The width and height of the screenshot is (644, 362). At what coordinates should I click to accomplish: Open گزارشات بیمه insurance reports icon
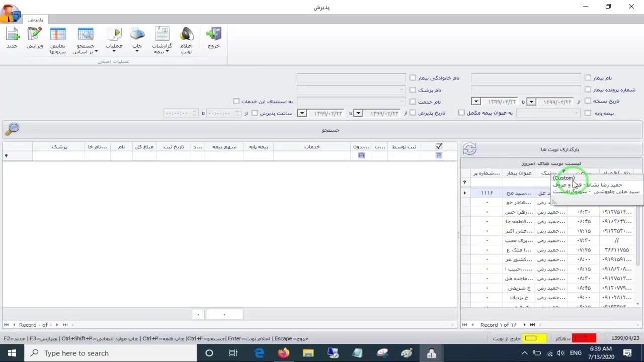pyautogui.click(x=162, y=35)
